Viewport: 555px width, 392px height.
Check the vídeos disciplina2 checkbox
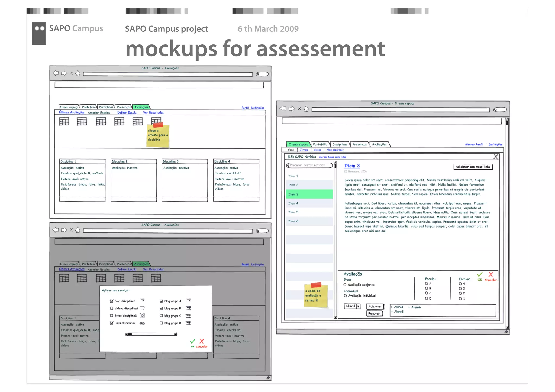click(112, 308)
